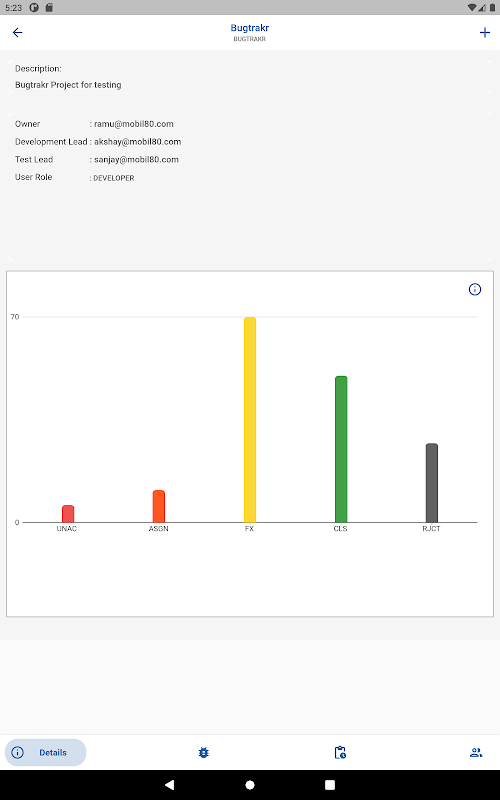Screen dimensions: 500x800
Task: Open the chart info icon
Action: coord(474,289)
